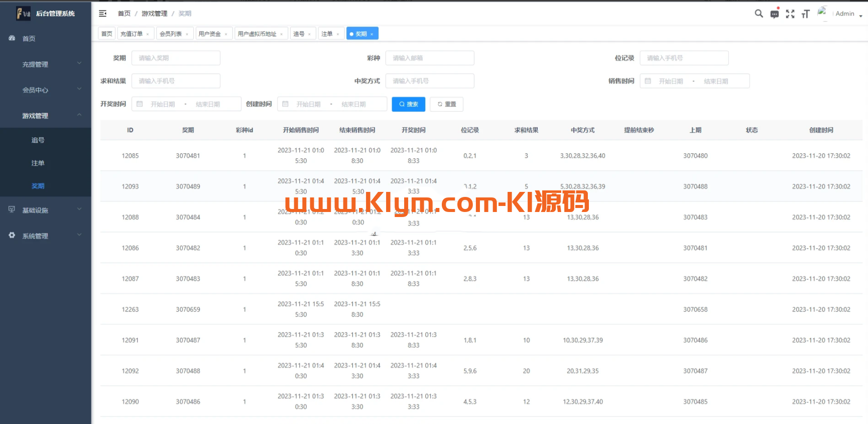Click the 彩种id column header
The image size is (868, 424).
pos(244,130)
